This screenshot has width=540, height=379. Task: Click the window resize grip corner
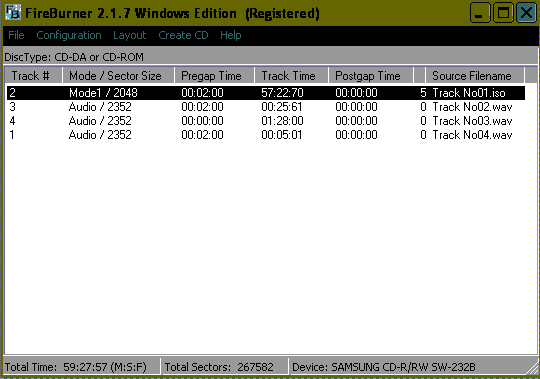coord(532,368)
